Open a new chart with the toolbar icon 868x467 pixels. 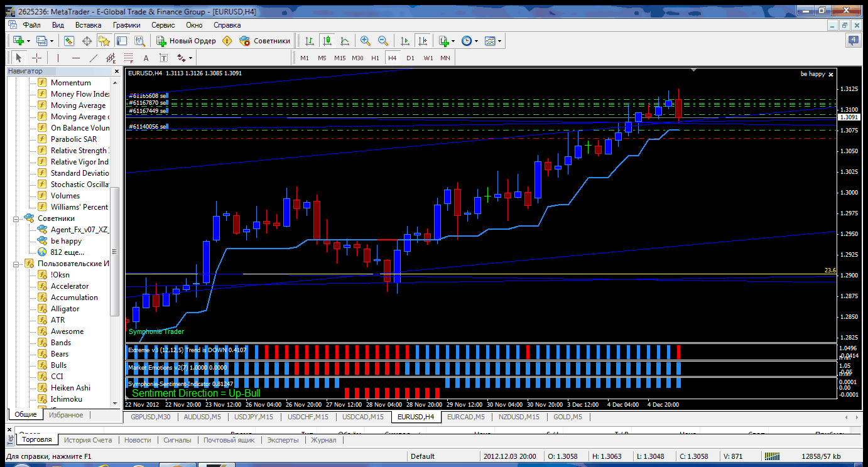18,41
